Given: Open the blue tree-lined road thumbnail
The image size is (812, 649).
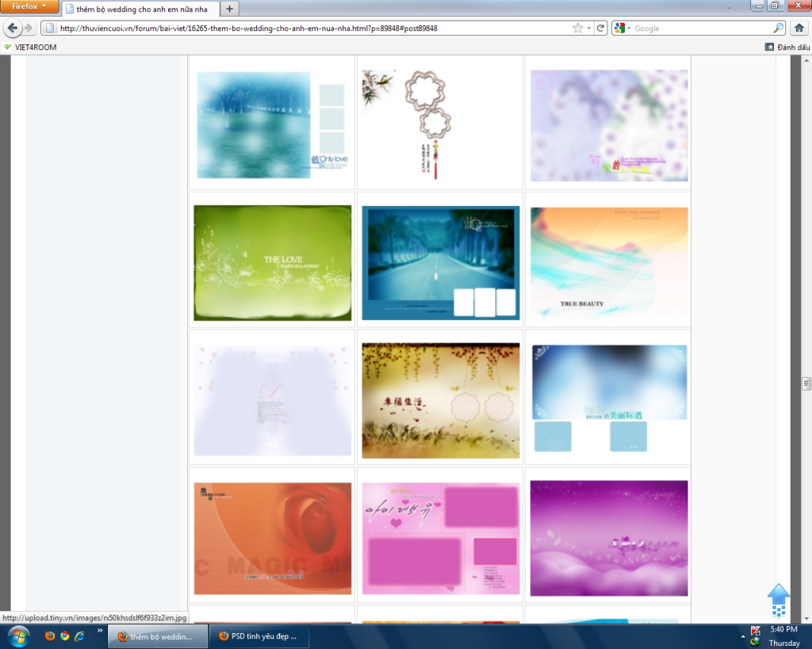Looking at the screenshot, I should click(x=441, y=263).
